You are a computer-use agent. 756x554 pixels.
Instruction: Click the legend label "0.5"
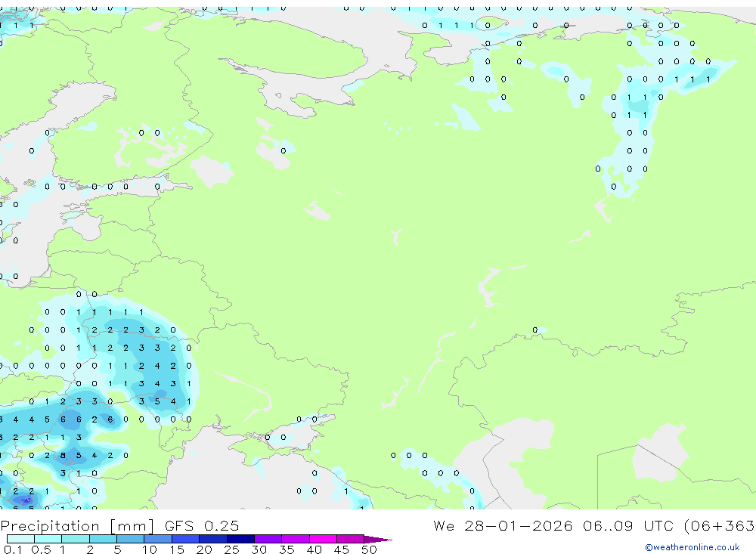pyautogui.click(x=41, y=549)
